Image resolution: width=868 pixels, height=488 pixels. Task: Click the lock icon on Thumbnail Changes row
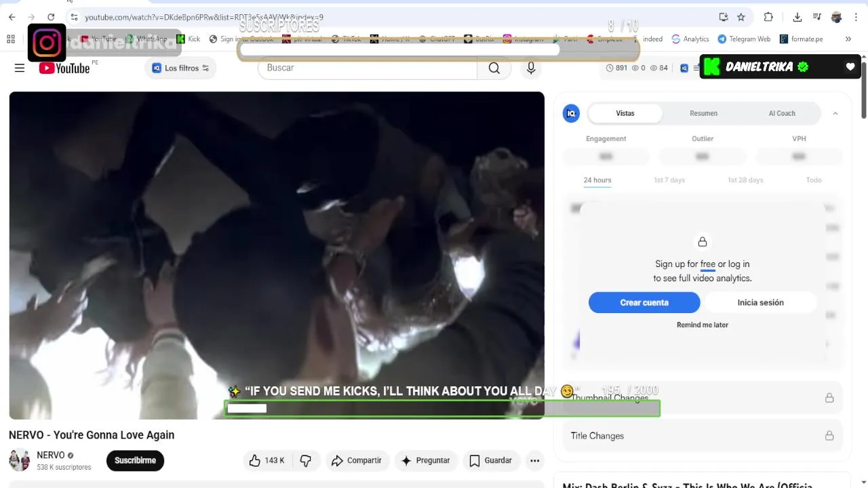[829, 398]
